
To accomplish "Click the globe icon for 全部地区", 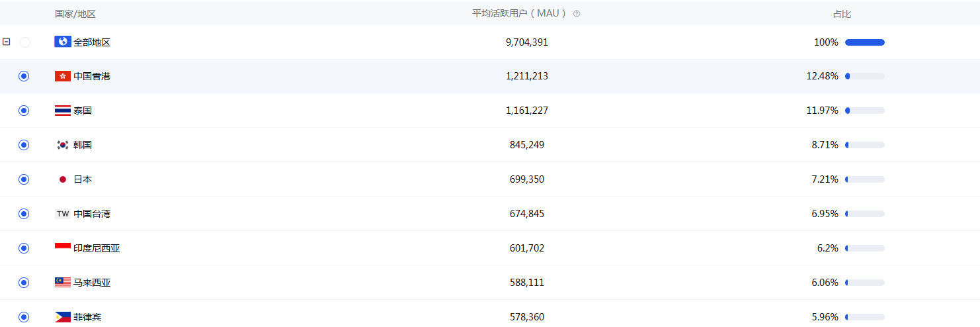I will click(62, 42).
